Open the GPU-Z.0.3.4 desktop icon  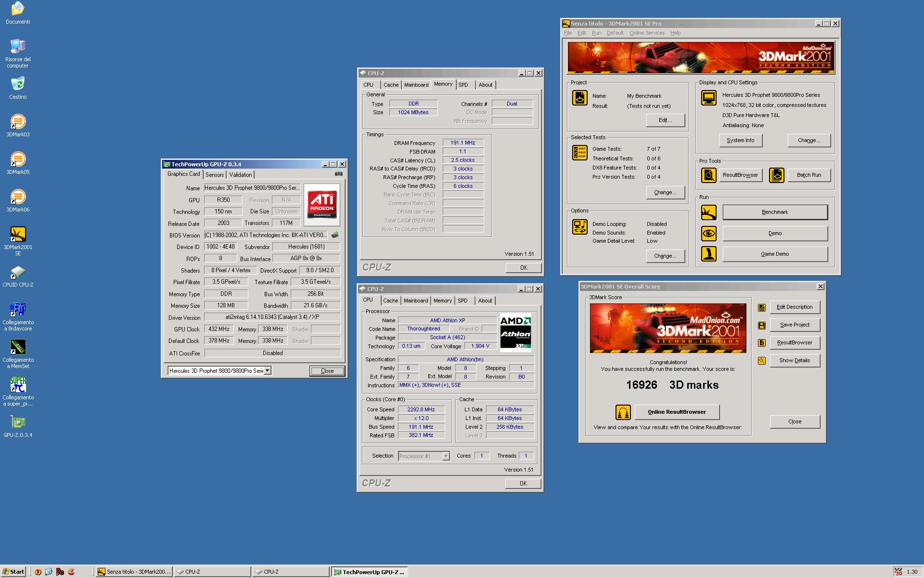point(18,422)
